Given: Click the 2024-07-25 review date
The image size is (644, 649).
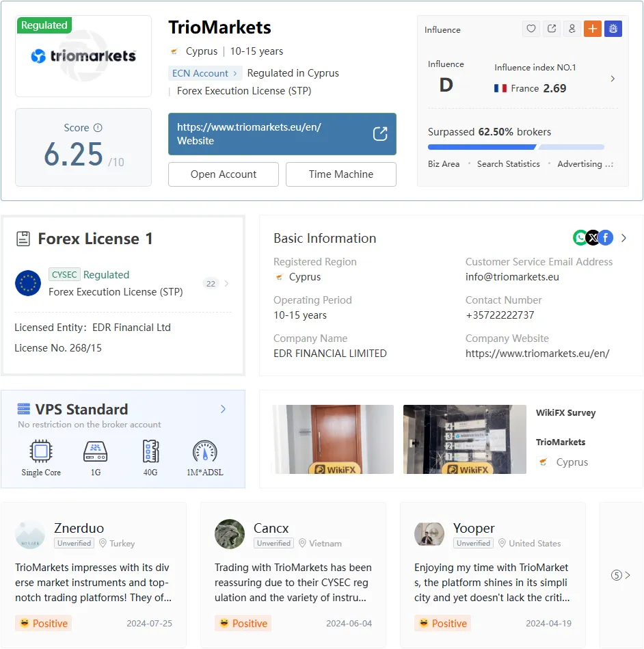Looking at the screenshot, I should coord(150,623).
